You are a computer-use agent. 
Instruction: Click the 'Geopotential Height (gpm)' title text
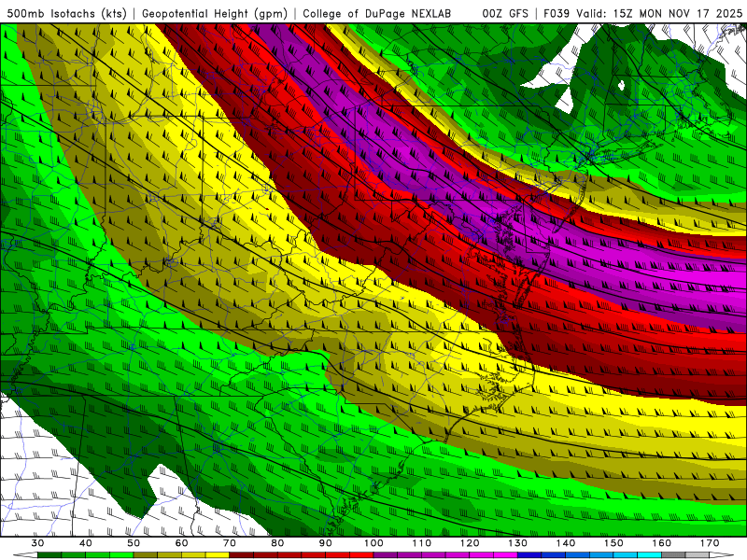(215, 14)
